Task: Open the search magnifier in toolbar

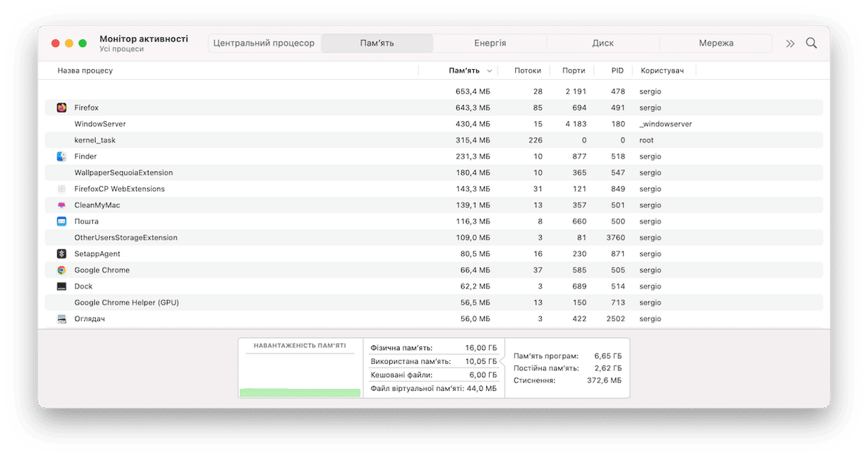Action: point(812,43)
